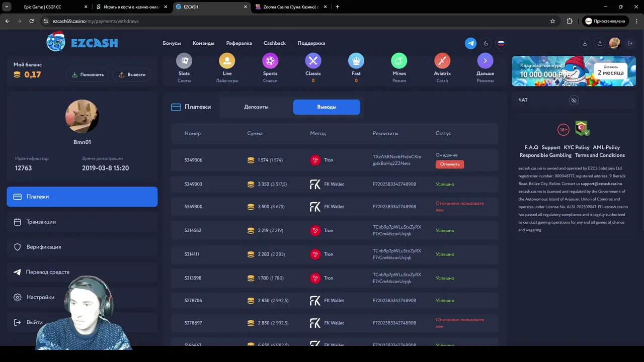The height and width of the screenshot is (362, 644).
Task: Open the Бонусы menu item
Action: (x=172, y=43)
